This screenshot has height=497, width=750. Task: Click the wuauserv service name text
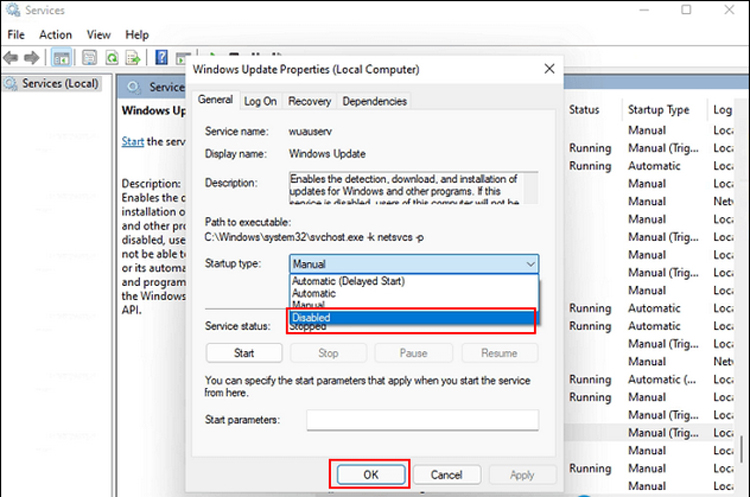(310, 132)
